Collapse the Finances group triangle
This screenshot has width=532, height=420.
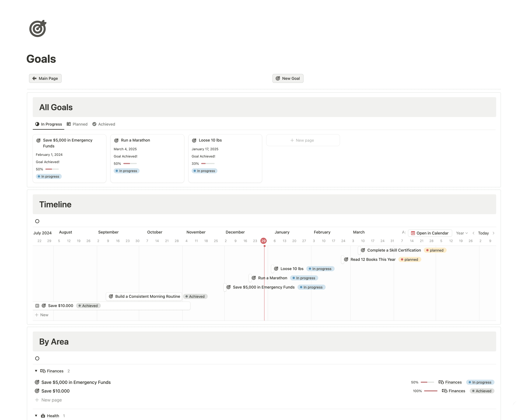click(x=36, y=371)
